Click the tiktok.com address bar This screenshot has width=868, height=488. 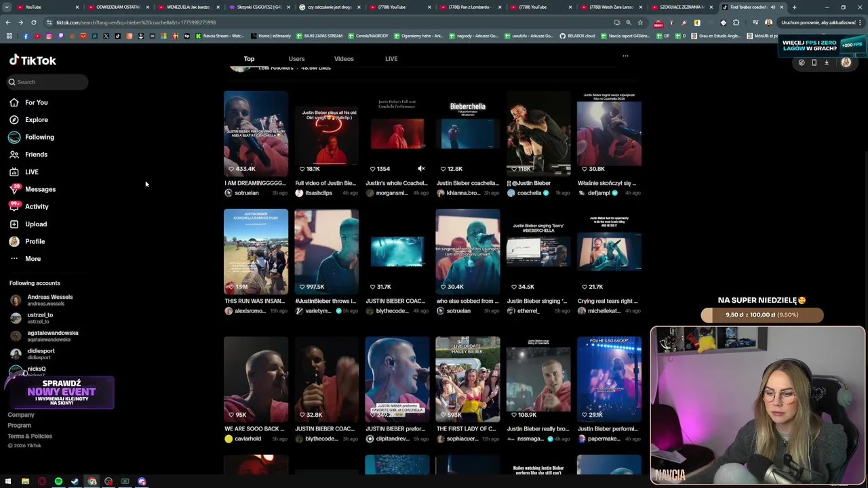click(x=325, y=22)
